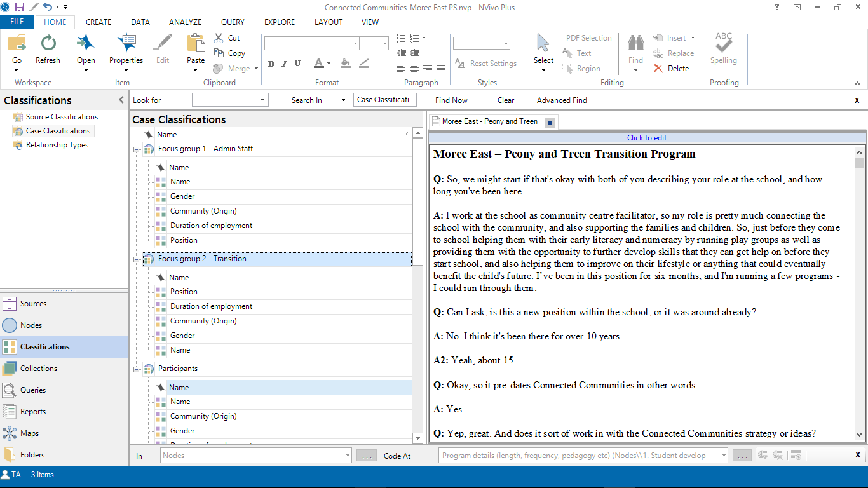Image resolution: width=868 pixels, height=488 pixels.
Task: Collapse the Participants classification
Action: click(137, 369)
